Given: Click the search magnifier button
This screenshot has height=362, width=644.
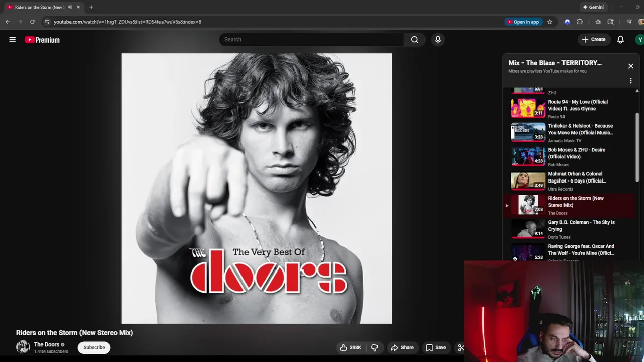Looking at the screenshot, I should coord(414,39).
